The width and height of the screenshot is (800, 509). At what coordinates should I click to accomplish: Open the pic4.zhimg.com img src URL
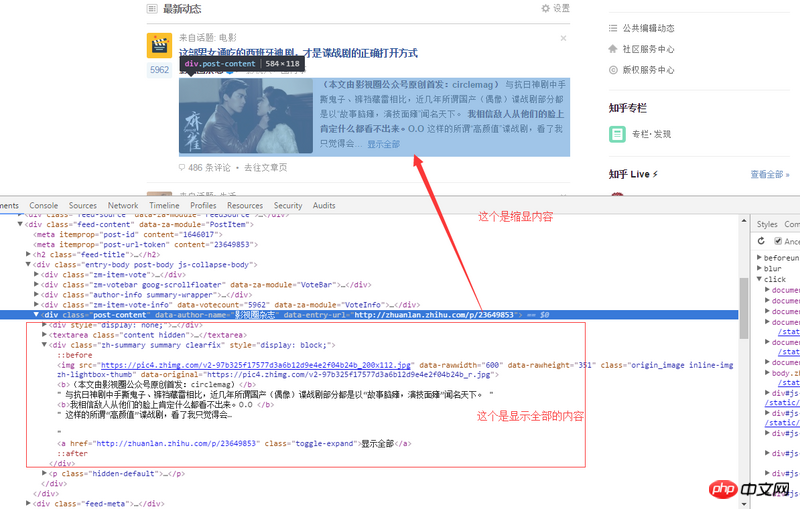256,365
